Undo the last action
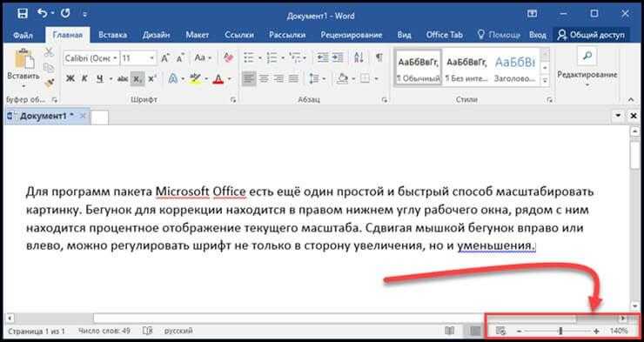Viewport: 644px width, 342px height. (43, 14)
